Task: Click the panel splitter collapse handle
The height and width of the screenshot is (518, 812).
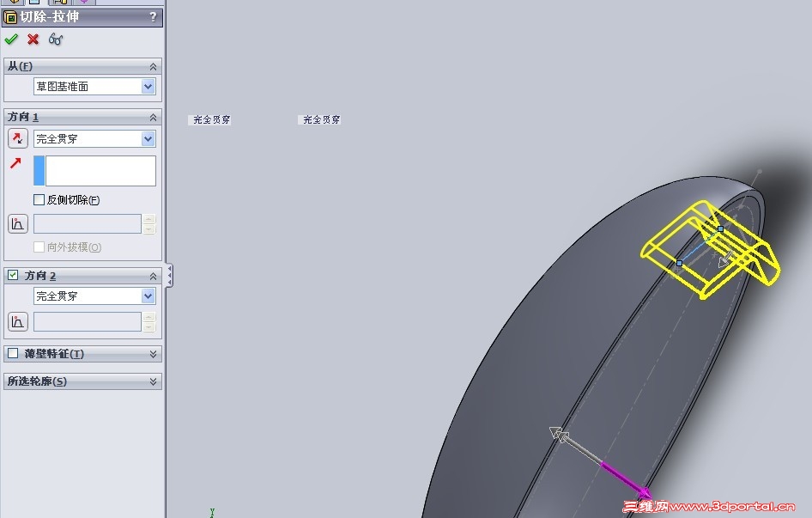Action: 169,276
